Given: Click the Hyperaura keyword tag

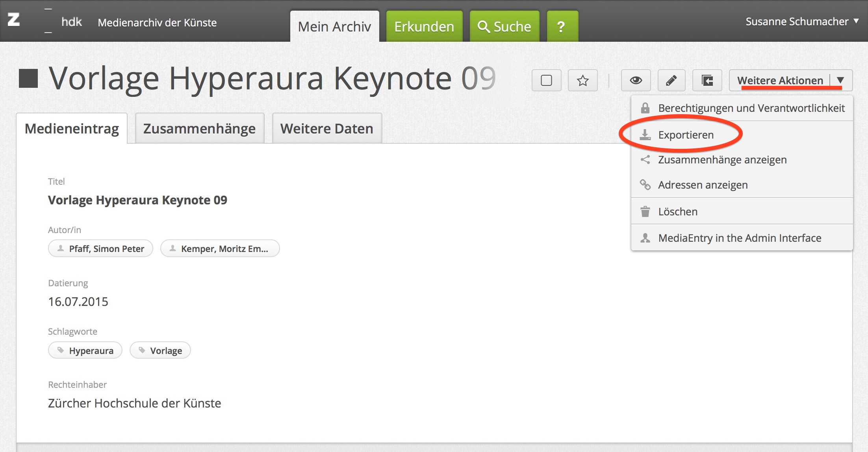Looking at the screenshot, I should click(x=85, y=350).
